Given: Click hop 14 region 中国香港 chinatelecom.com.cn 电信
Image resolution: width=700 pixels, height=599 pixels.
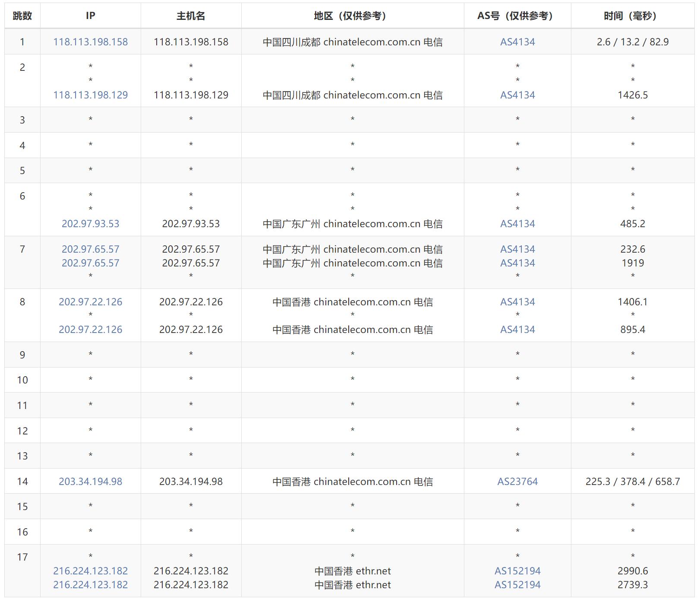Looking at the screenshot, I should pos(353,482).
